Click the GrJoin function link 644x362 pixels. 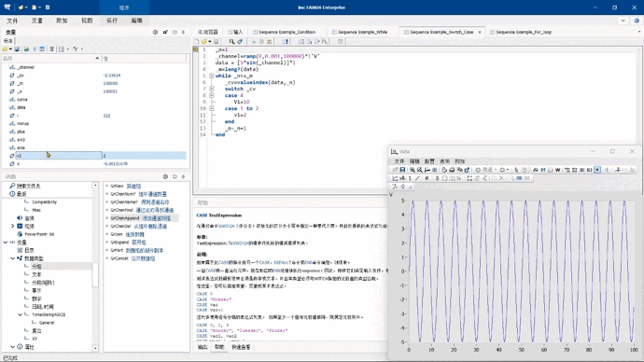click(x=117, y=234)
